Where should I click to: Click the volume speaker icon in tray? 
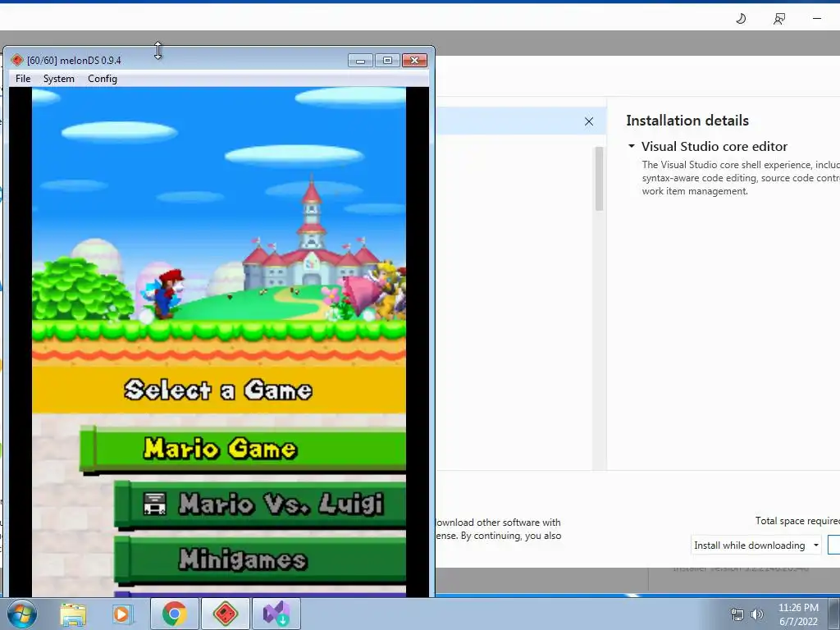click(756, 614)
